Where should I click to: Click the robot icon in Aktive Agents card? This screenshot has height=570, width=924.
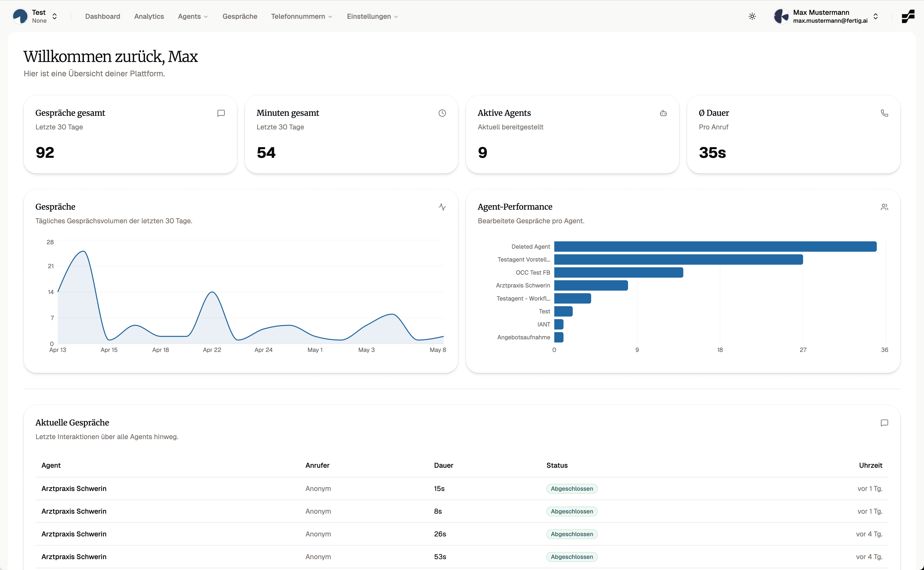tap(663, 113)
